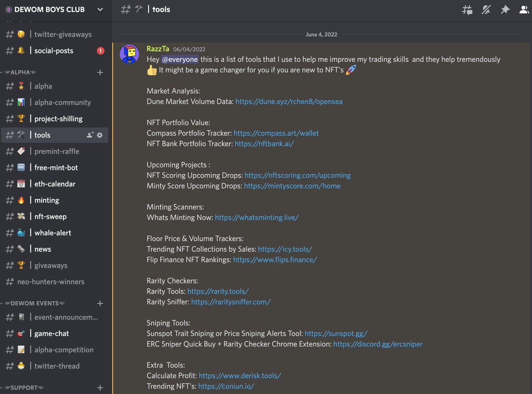The width and height of the screenshot is (532, 394).
Task: Open neo-hunters-winners channel
Action: (x=54, y=282)
